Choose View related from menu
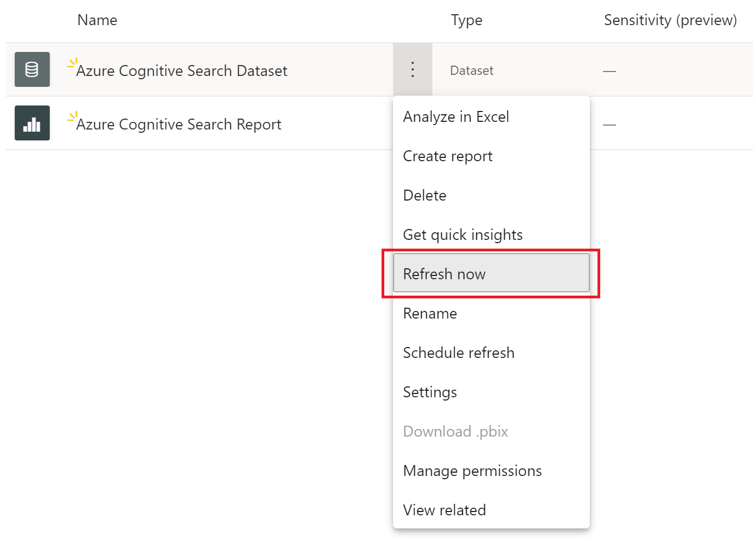Image resolution: width=756 pixels, height=541 pixels. click(444, 510)
